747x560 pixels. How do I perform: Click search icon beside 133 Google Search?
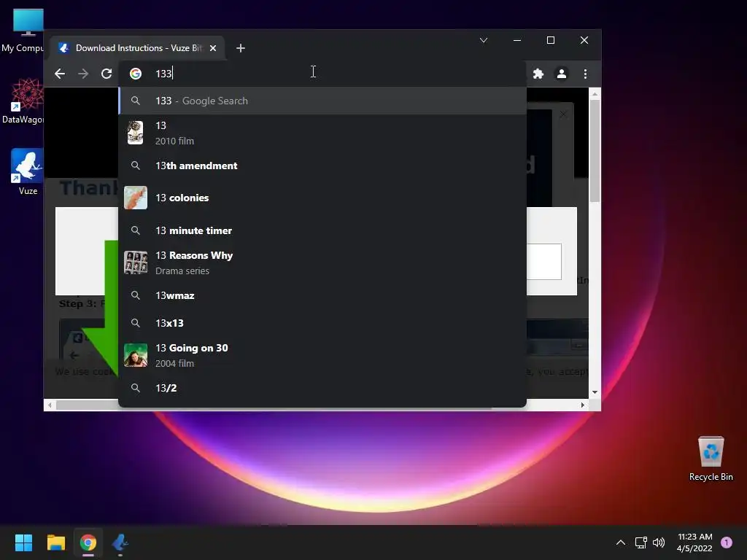(136, 101)
